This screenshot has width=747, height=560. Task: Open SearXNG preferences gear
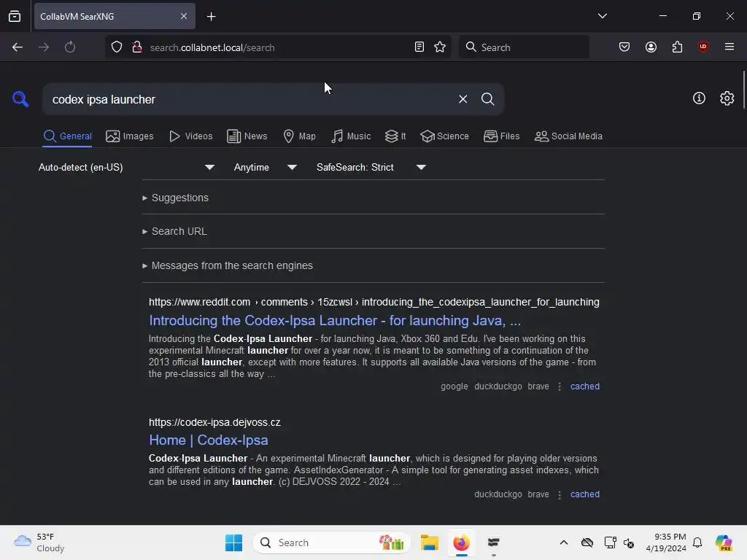click(727, 98)
